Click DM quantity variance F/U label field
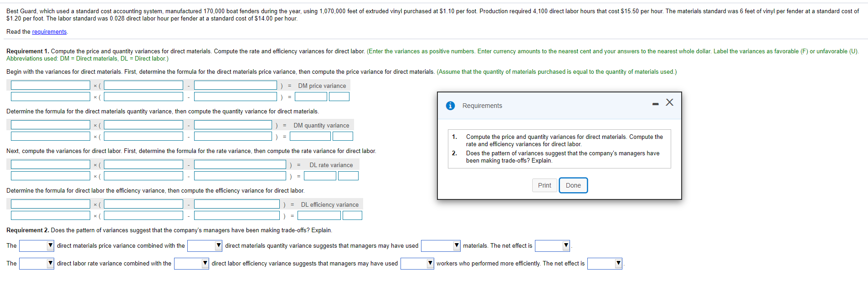 (x=343, y=136)
